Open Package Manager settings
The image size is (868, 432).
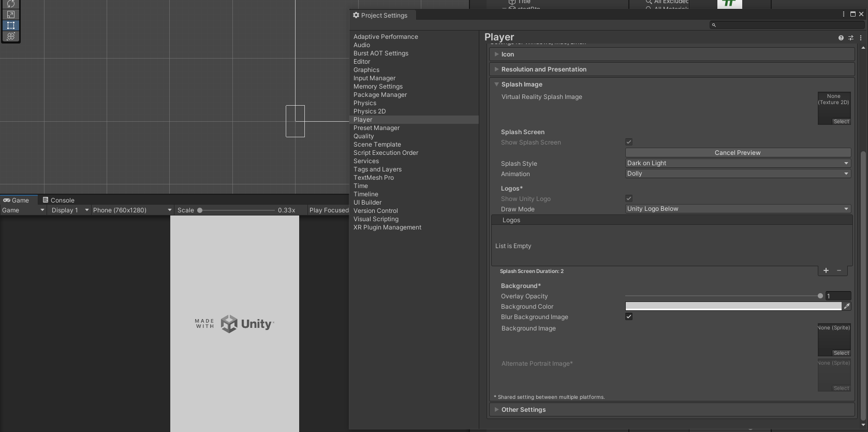[380, 95]
